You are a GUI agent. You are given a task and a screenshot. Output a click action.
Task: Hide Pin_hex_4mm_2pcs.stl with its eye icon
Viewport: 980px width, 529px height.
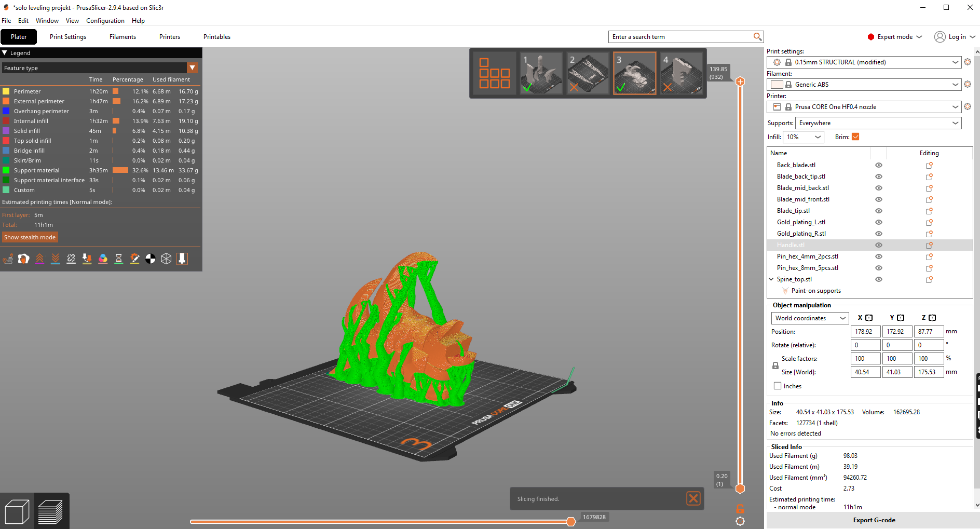pos(879,256)
